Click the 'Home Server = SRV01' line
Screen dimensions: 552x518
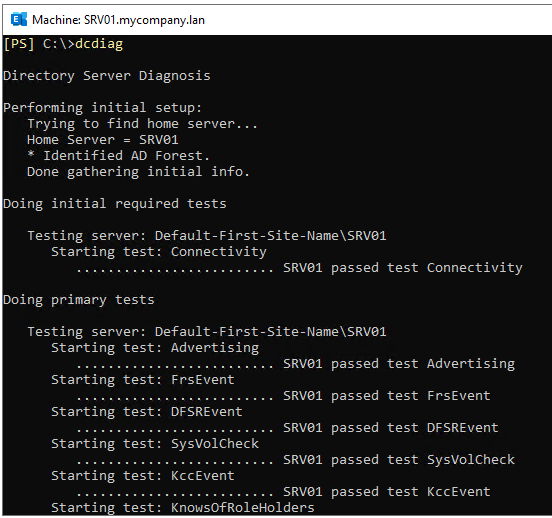click(x=103, y=140)
